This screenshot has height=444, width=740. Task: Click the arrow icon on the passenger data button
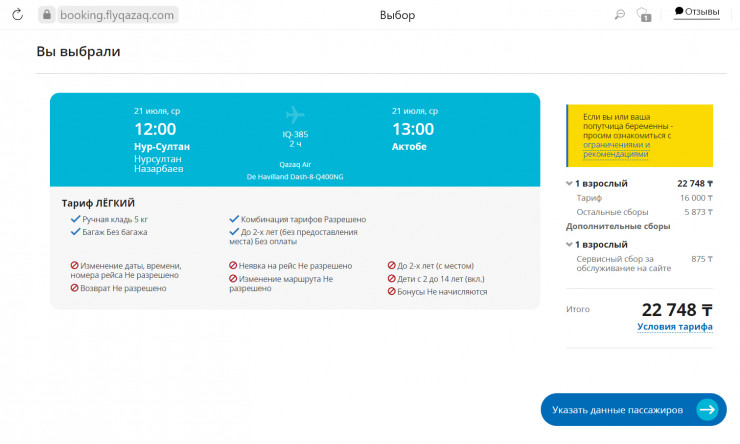[707, 409]
